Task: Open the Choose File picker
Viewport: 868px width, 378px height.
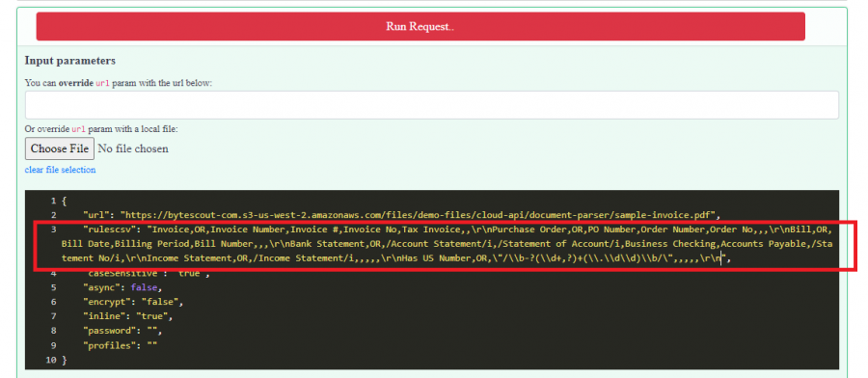Action: [60, 148]
